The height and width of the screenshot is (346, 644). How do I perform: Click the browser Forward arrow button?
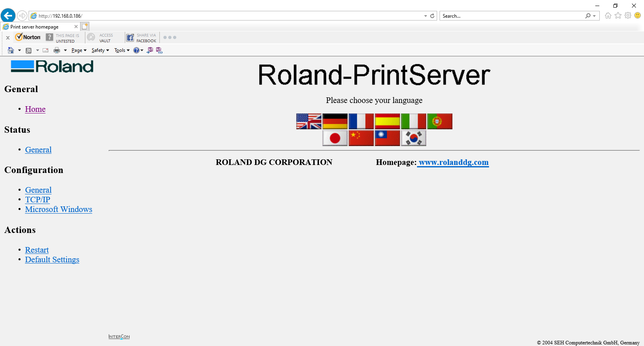(22, 16)
